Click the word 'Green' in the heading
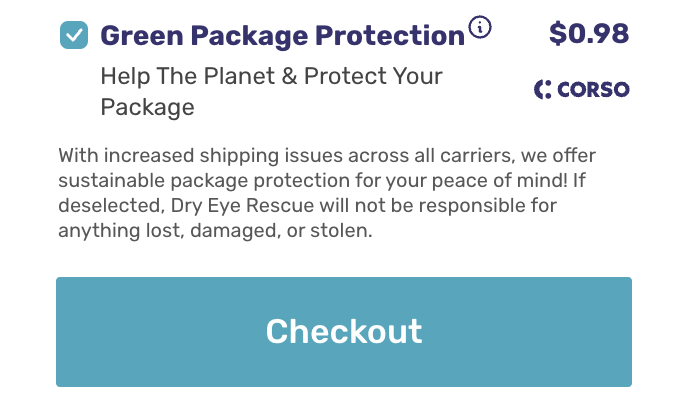 (x=142, y=36)
